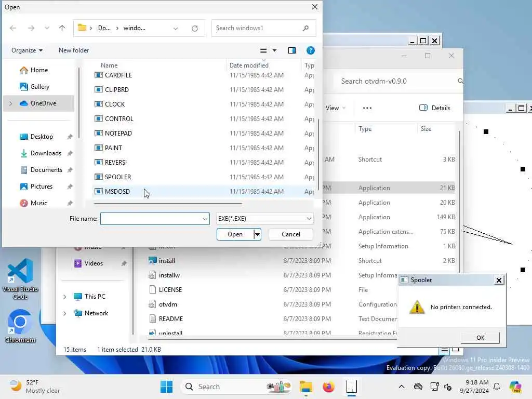Viewport: 532px width, 399px height.
Task: Click the Back arrow in Open dialog
Action: (x=13, y=28)
